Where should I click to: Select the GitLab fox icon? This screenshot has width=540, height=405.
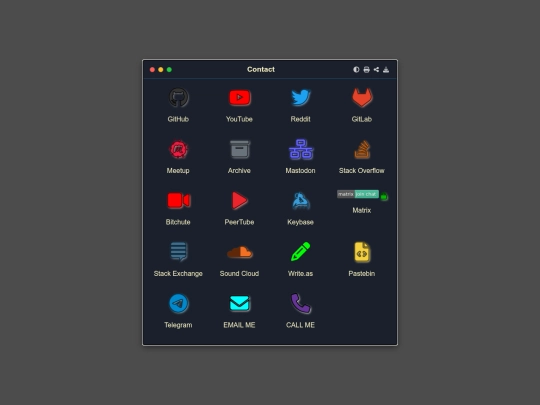pos(362,98)
